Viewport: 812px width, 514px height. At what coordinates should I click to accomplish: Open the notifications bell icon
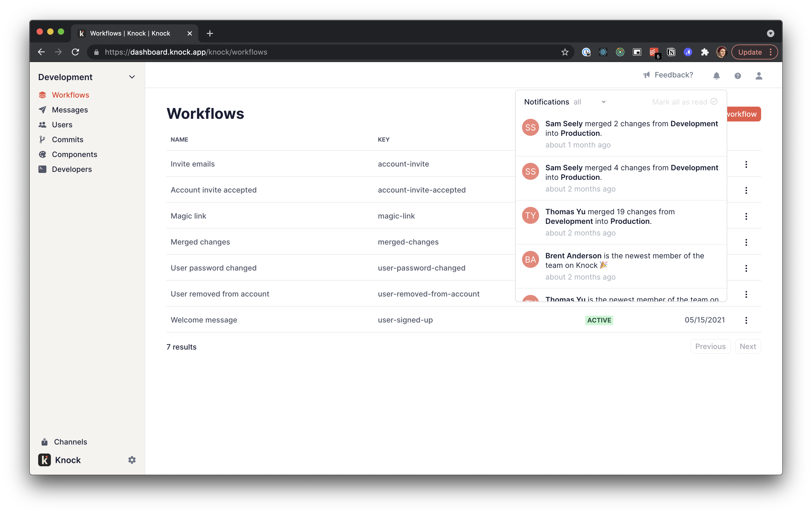tap(717, 76)
